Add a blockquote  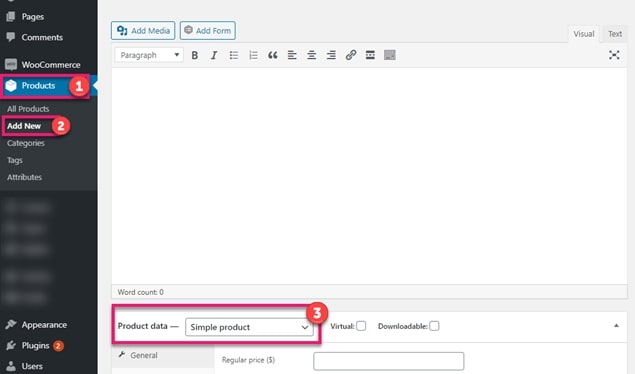273,55
